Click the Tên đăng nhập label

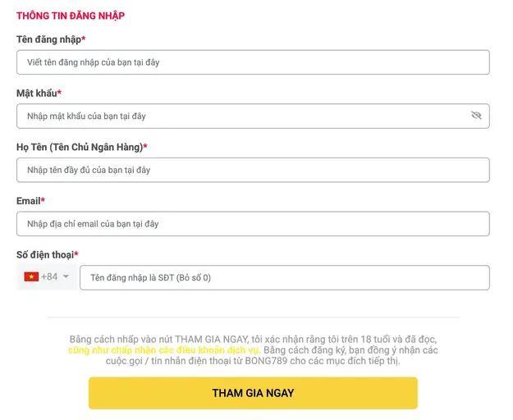tap(50, 39)
